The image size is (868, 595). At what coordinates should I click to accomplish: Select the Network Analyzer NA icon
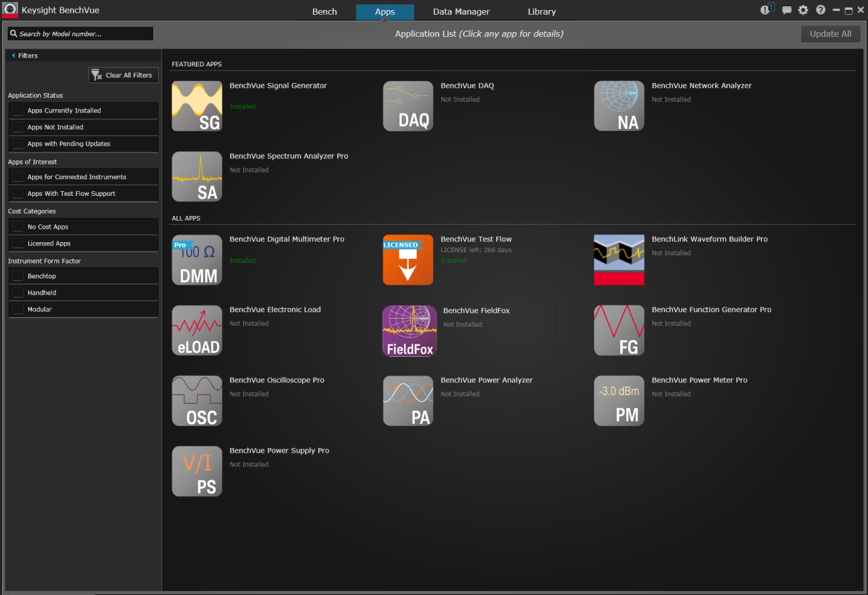[x=619, y=106]
